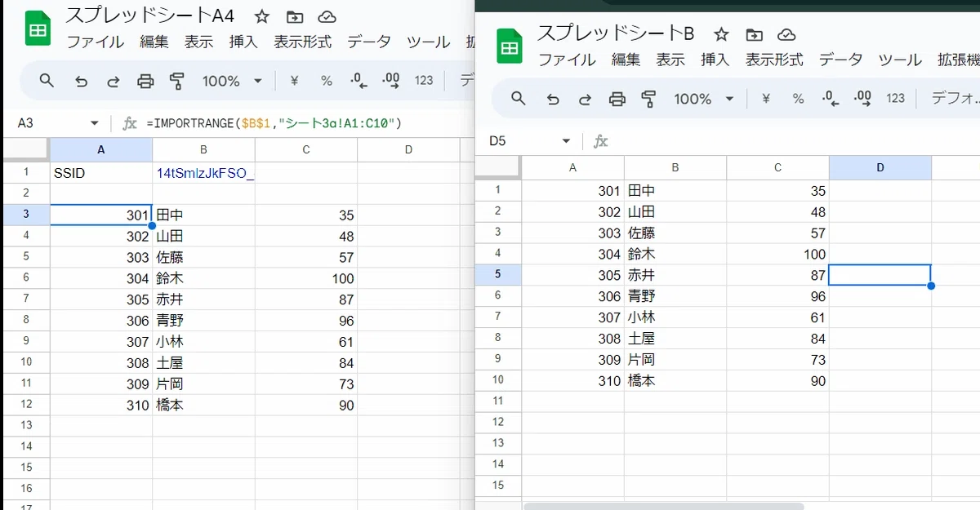Select 橋本 cell in スプレッドシートB

(x=675, y=380)
